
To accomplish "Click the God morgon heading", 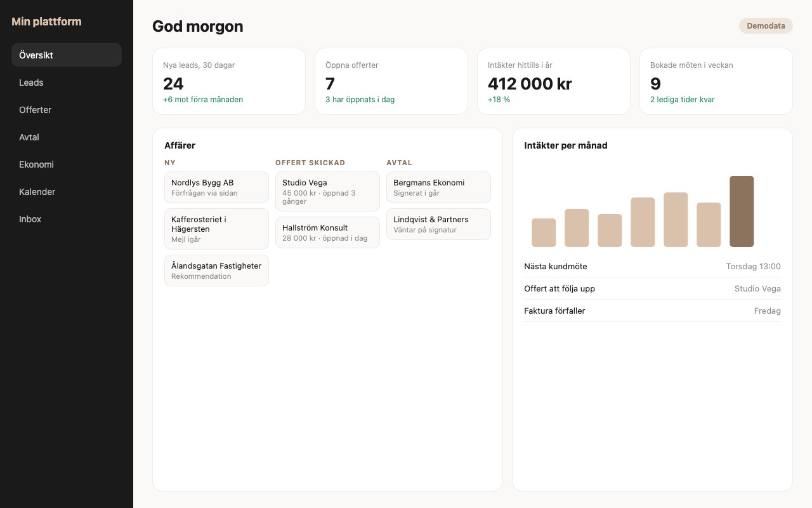I will point(197,26).
